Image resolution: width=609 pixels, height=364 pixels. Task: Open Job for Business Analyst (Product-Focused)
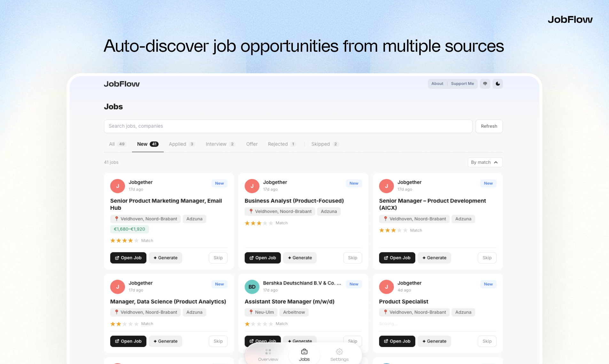tap(262, 258)
